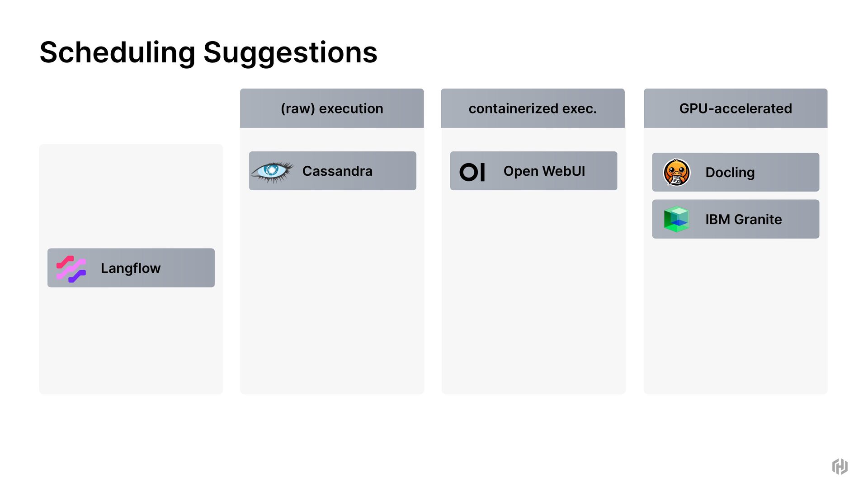Click the "Docling" label text
The image size is (868, 488).
[x=730, y=173]
